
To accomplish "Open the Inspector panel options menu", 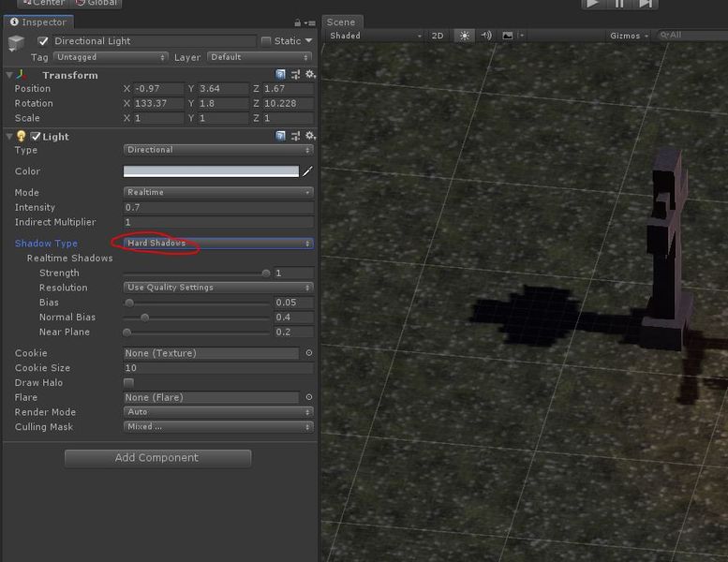I will tap(311, 22).
